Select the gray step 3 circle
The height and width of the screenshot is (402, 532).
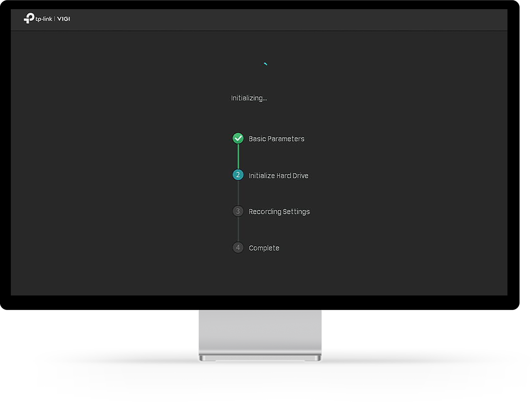(x=238, y=211)
